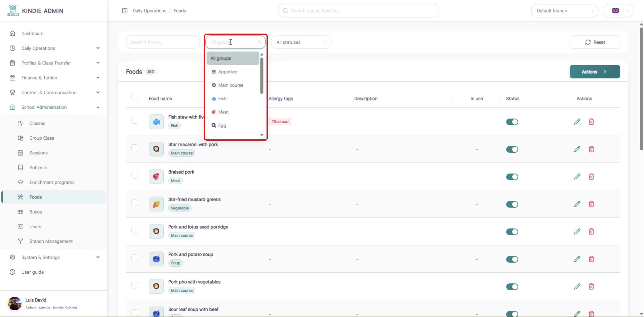Pick the Fish group option
Image resolution: width=644 pixels, height=317 pixels.
tap(233, 99)
